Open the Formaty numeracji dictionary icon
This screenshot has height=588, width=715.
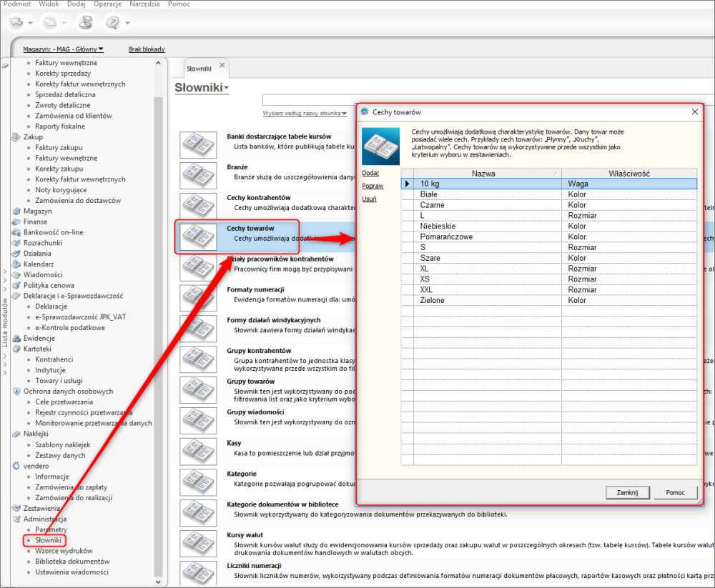pos(198,298)
